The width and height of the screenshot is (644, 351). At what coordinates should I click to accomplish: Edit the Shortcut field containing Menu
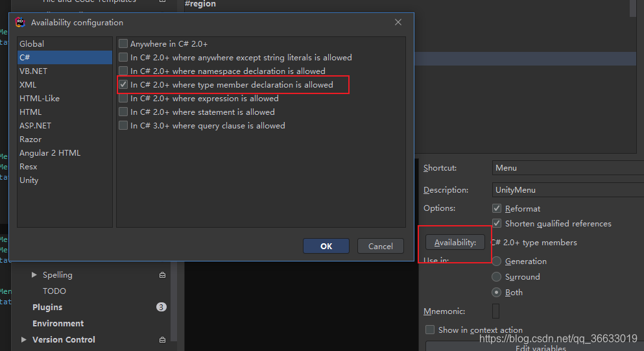coord(568,167)
